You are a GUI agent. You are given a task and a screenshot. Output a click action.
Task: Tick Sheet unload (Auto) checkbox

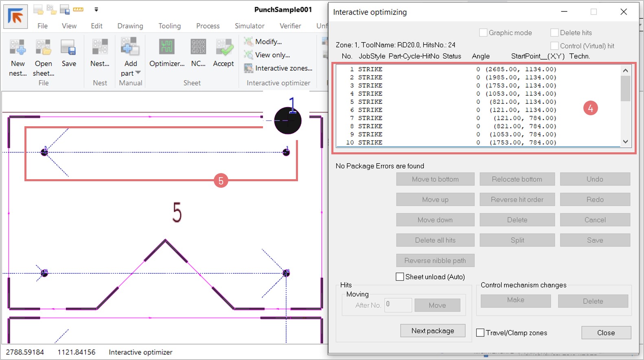pyautogui.click(x=400, y=277)
